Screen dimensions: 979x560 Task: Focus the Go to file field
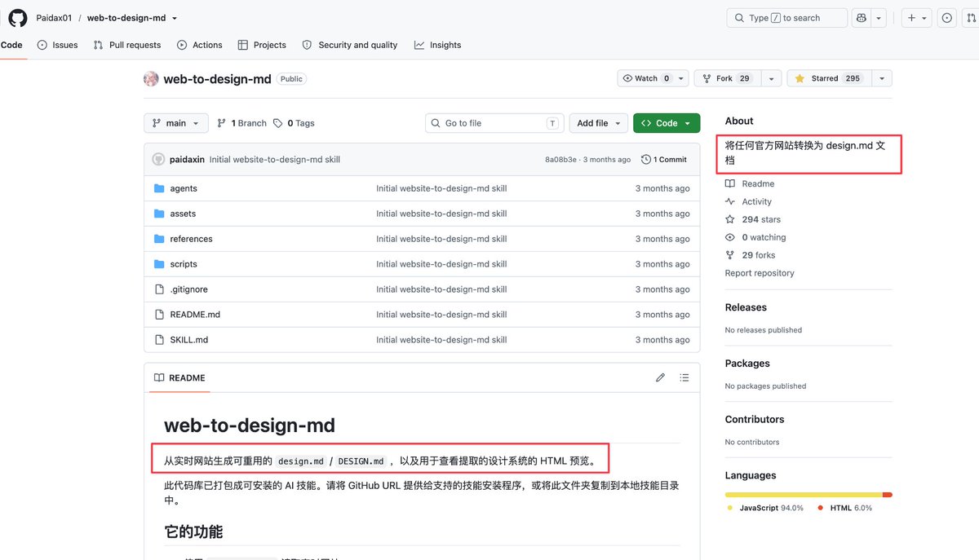[x=494, y=123]
